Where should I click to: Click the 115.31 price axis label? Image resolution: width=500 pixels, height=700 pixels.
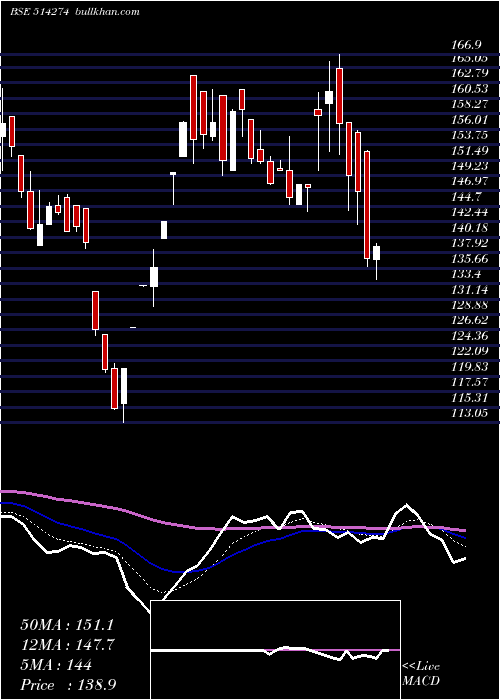[x=469, y=398]
